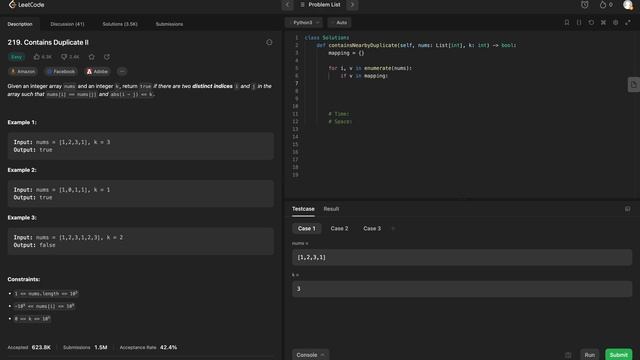This screenshot has height=360, width=640.
Task: Click the Facebook company tag
Action: (x=61, y=71)
